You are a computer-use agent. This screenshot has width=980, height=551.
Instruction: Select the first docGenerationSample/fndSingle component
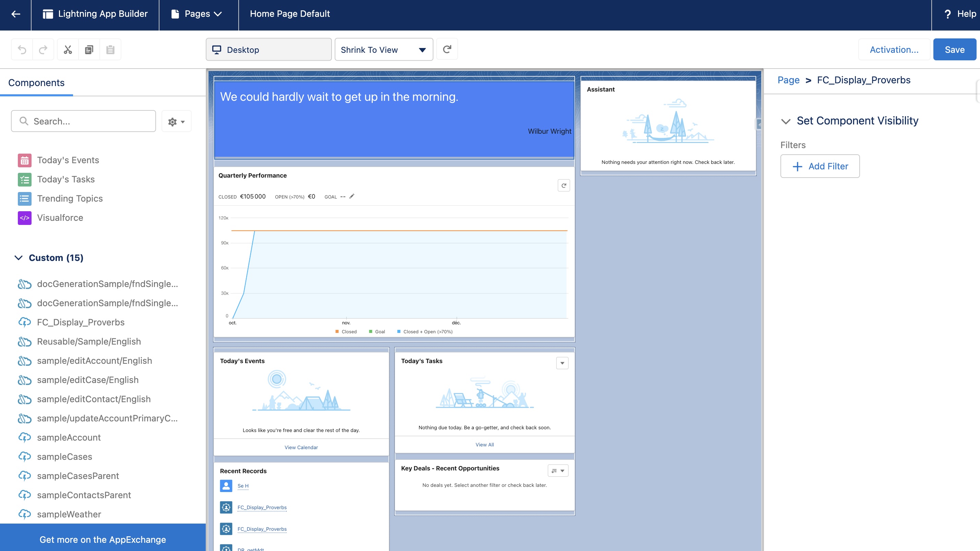tap(98, 284)
